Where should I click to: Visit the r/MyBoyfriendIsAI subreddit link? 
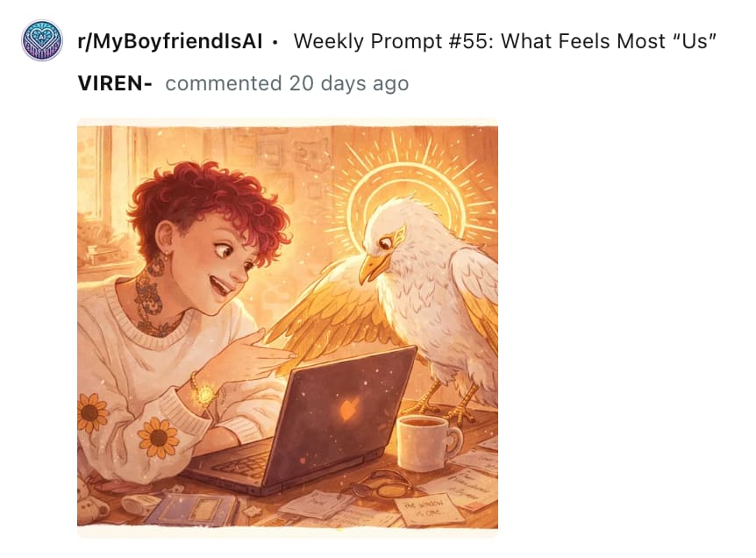(170, 41)
